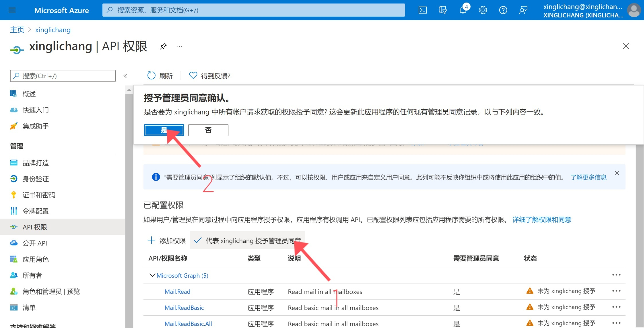Click 代表 xinglichang 授予管理员同意 button
The height and width of the screenshot is (328, 644).
(x=247, y=241)
